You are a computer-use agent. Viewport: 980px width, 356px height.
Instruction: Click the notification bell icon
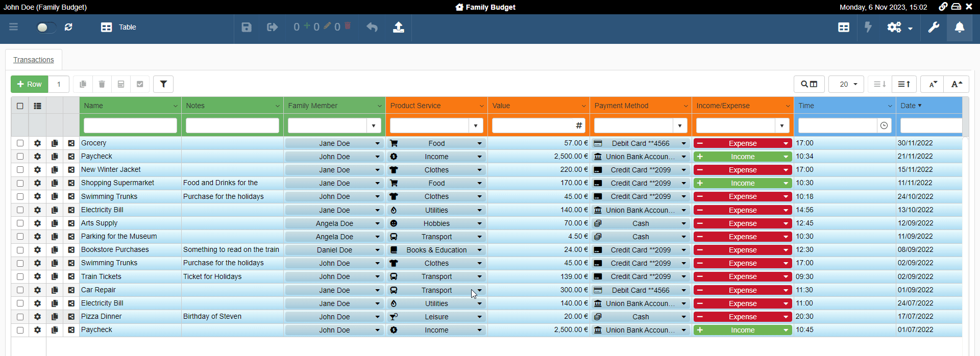(x=960, y=28)
